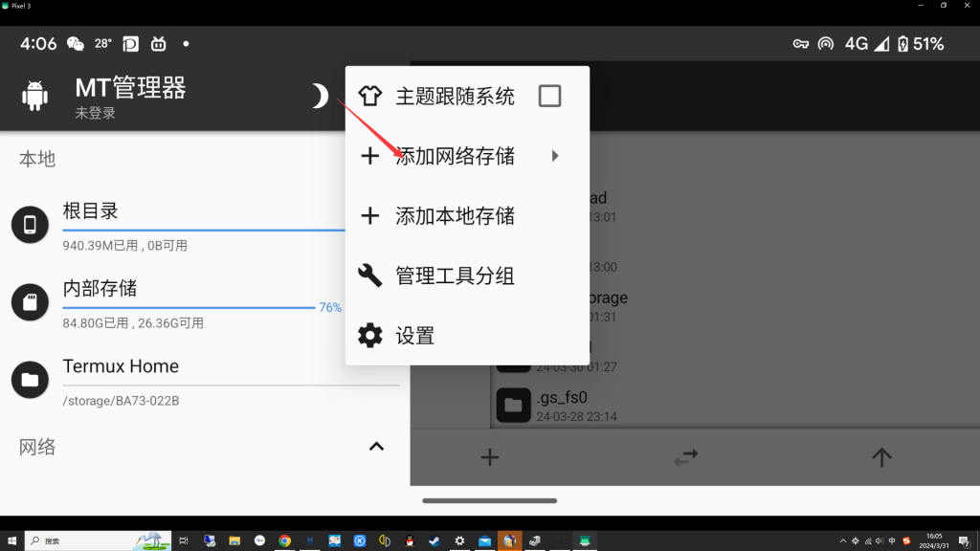Open Chrome from the Windows taskbar
Screen dimensions: 980x551
pos(284,540)
